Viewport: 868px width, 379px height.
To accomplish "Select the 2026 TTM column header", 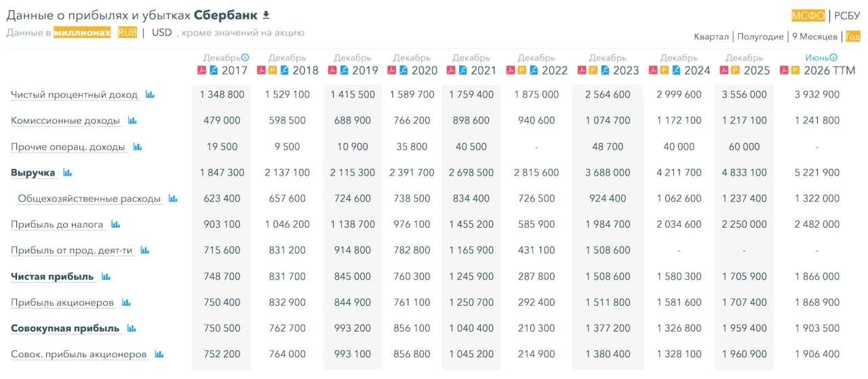I will 829,71.
